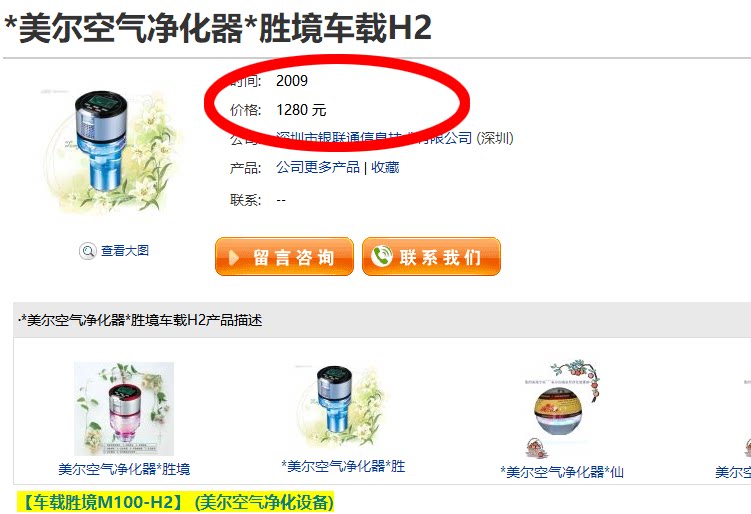The width and height of the screenshot is (751, 514).
Task: Click the yellow highlighted 车载胜境M100-H2 heading
Action: (175, 503)
